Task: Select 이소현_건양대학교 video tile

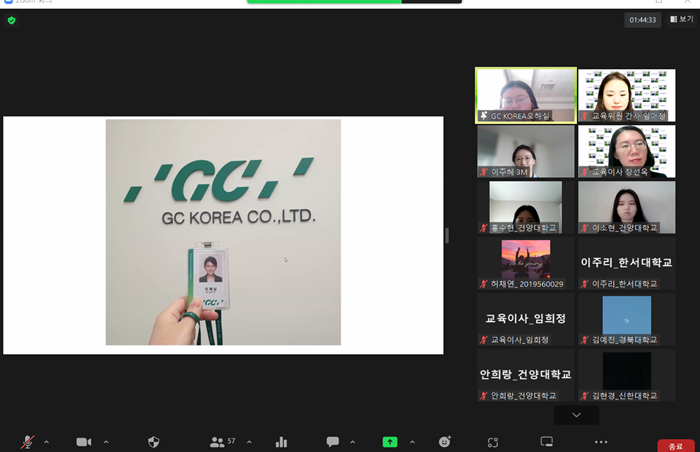Action: tap(627, 207)
